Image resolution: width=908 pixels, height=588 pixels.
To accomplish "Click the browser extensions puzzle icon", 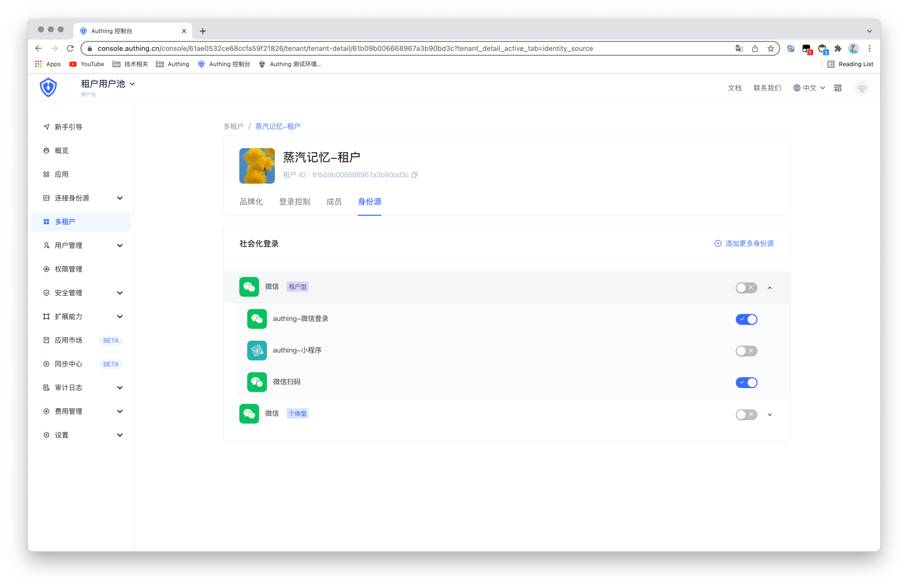I will (x=838, y=48).
